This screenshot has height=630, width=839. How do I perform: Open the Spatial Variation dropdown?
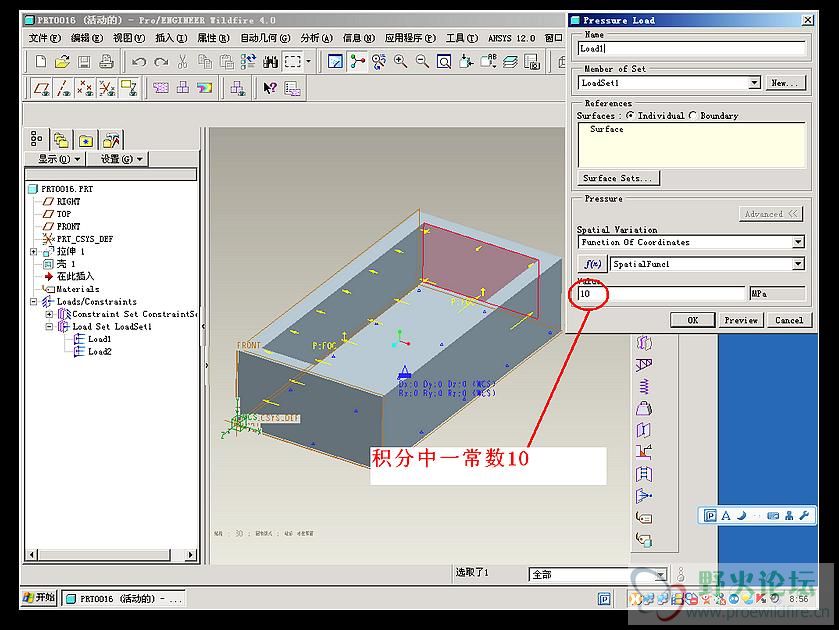point(798,242)
